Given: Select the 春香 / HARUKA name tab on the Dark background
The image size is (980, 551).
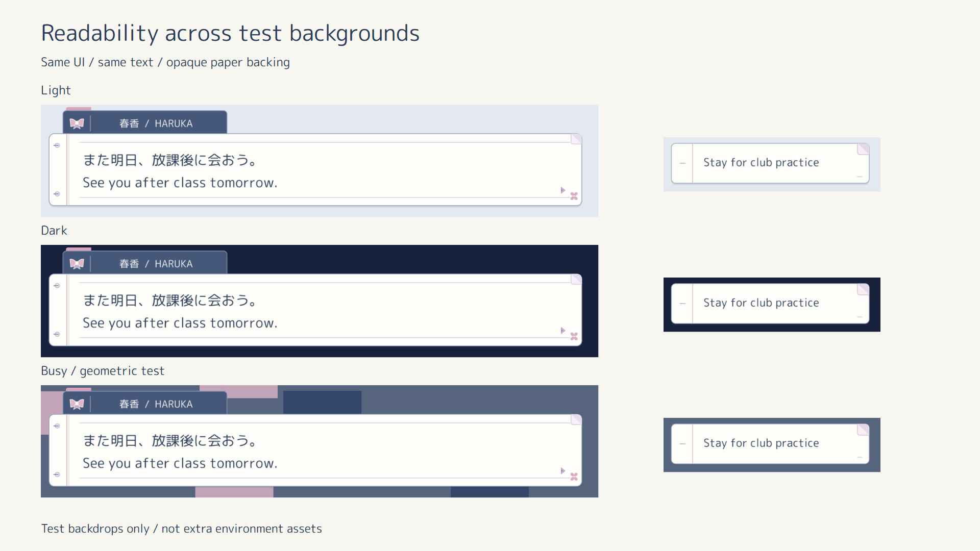Looking at the screenshot, I should tap(145, 263).
